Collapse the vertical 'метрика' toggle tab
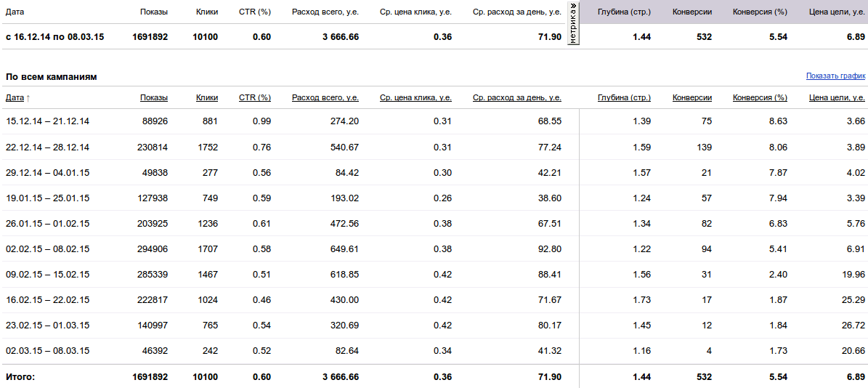Viewport: 868px width, 388px height. pos(574,23)
